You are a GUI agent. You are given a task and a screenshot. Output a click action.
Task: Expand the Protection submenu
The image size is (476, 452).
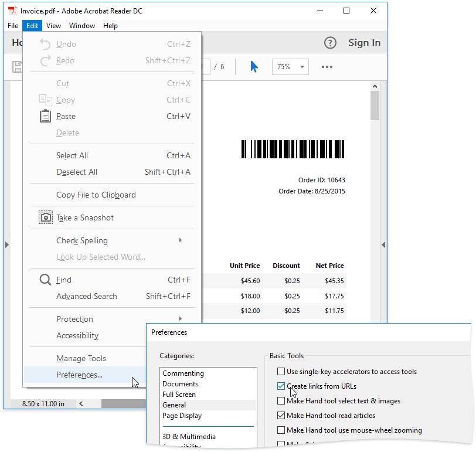pos(74,319)
